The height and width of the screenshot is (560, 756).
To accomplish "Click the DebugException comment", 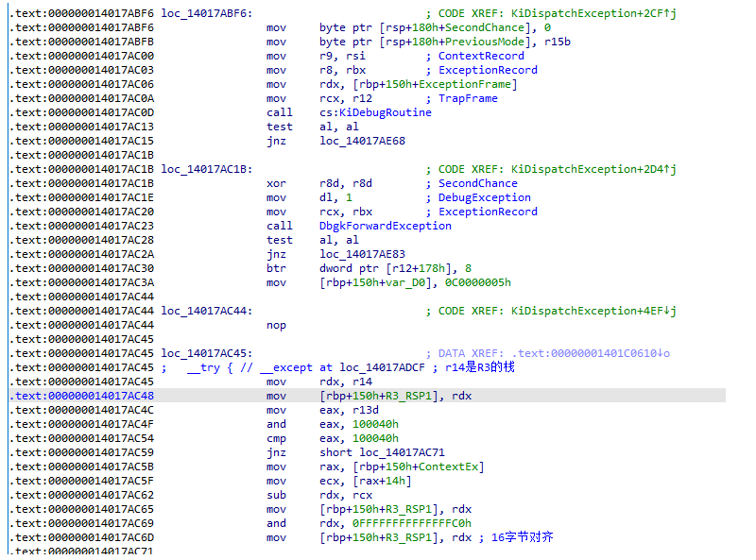I will pos(484,197).
